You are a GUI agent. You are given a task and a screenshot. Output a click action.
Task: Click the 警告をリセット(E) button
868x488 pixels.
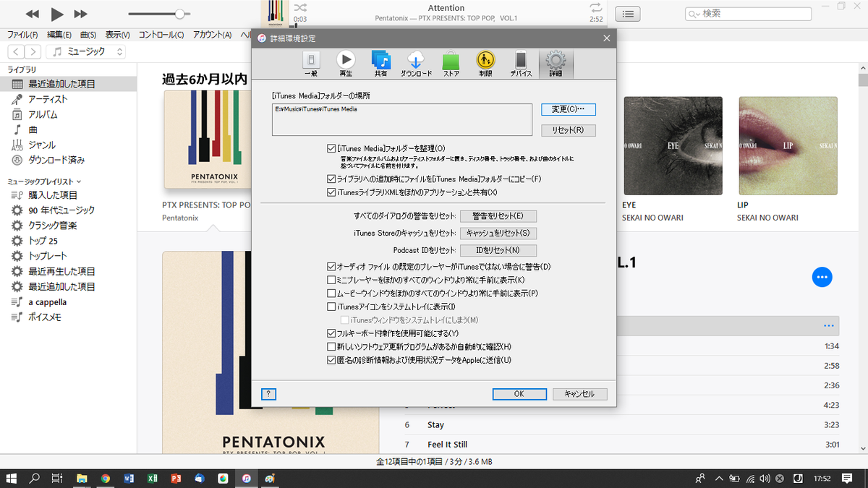[498, 216]
